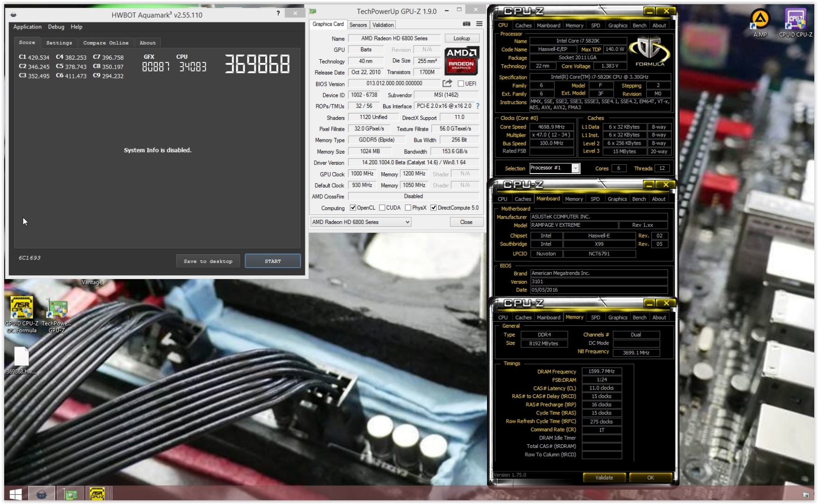Click the Aquamark taskbar icon
This screenshot has height=504, width=818.
pyautogui.click(x=42, y=494)
